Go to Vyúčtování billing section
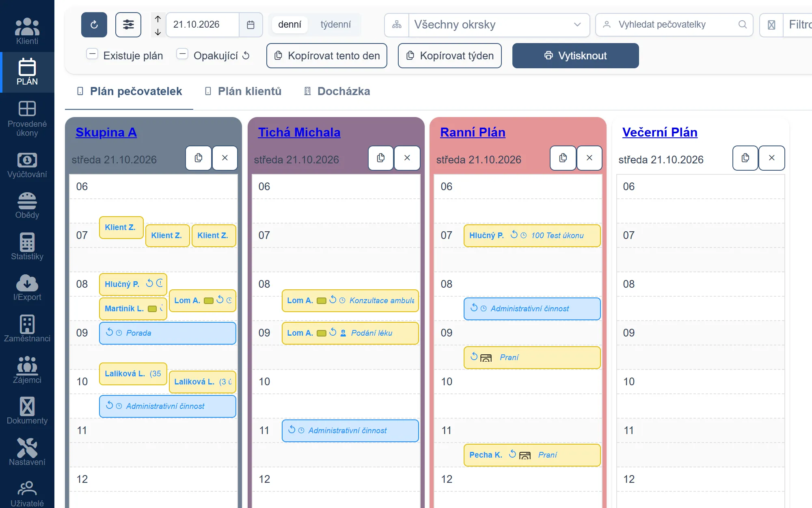 (27, 165)
